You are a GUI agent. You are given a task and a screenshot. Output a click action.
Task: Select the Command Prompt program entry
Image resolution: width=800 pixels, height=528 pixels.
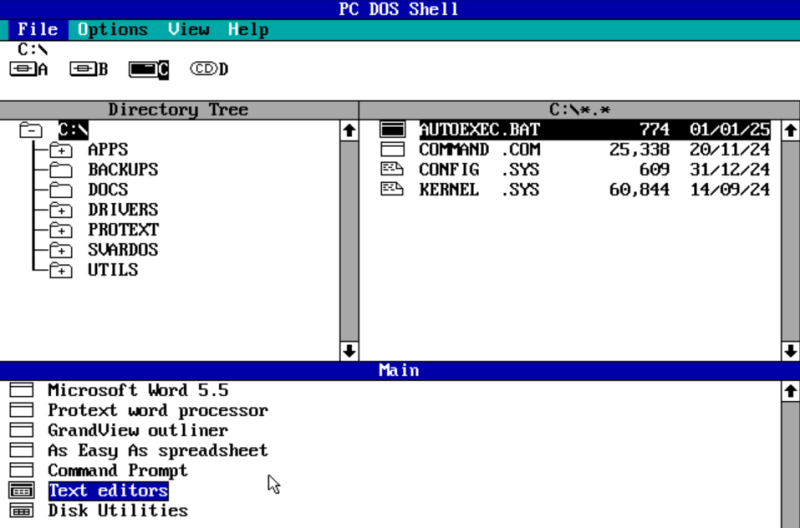coord(117,470)
